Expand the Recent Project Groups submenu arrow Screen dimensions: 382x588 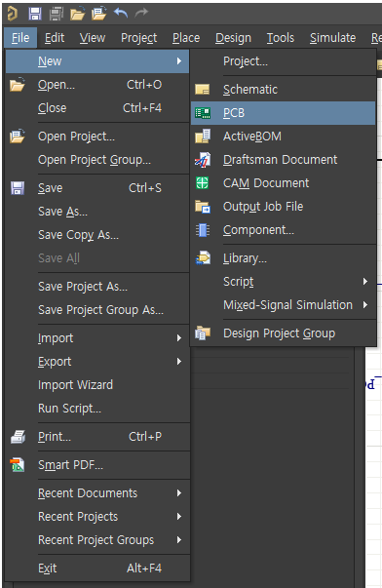(x=179, y=539)
